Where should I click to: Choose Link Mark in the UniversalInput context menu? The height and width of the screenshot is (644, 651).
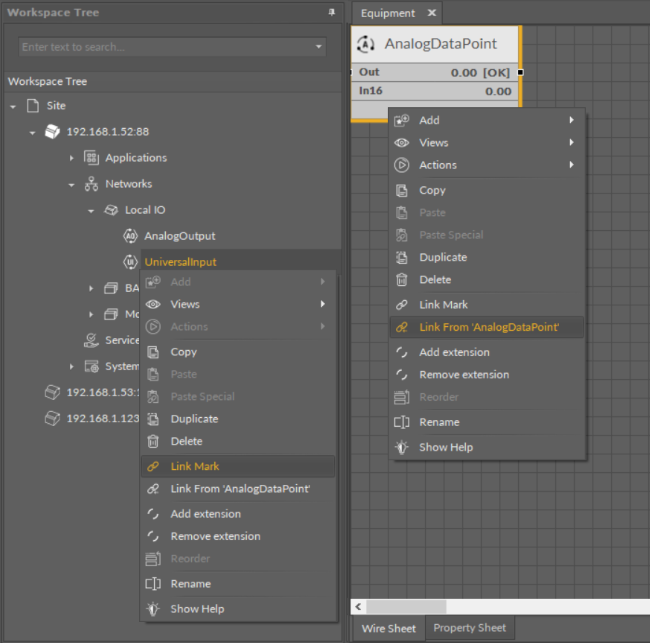[195, 466]
